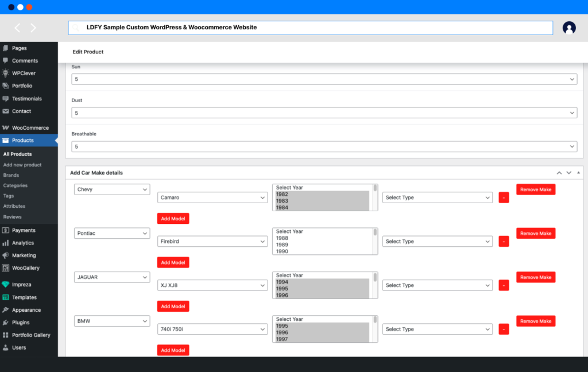The image size is (588, 372).
Task: Click the Payments dollar icon
Action: tap(6, 230)
